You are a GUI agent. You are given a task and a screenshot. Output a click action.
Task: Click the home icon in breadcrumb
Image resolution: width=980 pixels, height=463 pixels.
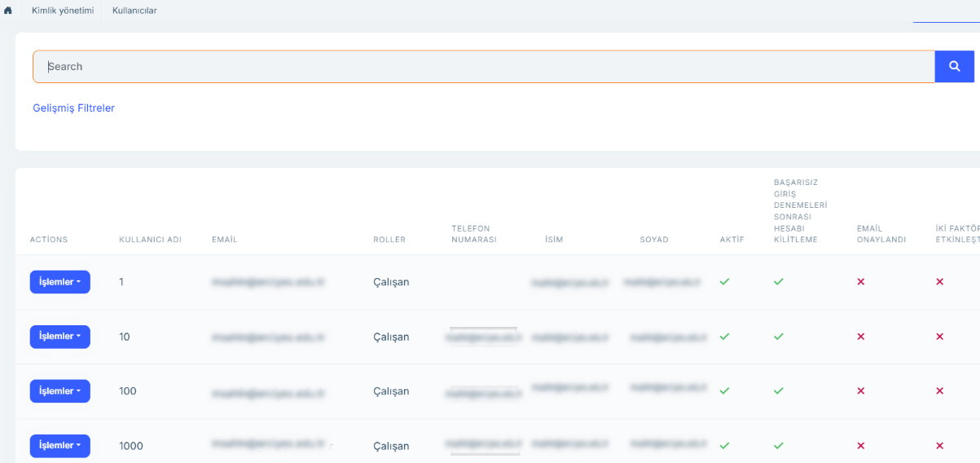point(8,11)
